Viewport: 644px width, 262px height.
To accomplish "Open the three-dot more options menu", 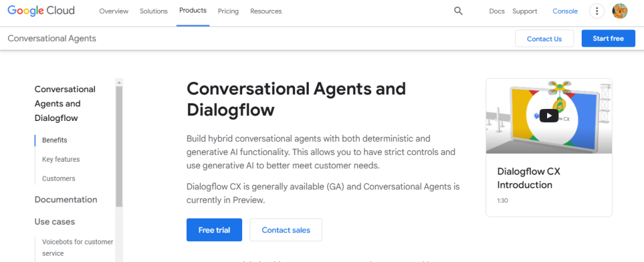I will tap(597, 11).
